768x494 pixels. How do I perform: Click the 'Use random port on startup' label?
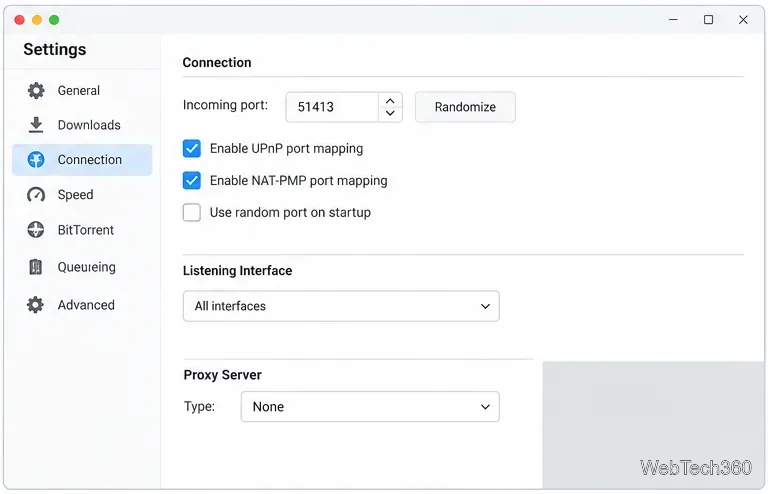[290, 212]
